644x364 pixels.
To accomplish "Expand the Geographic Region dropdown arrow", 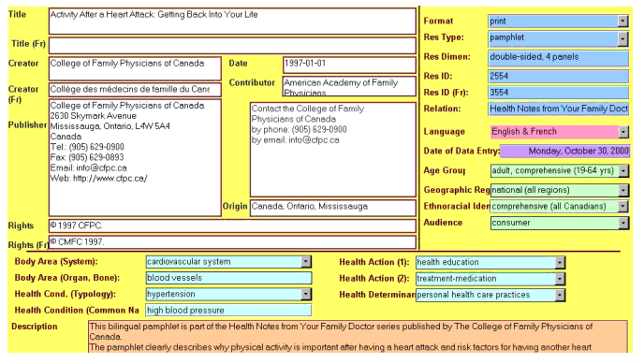I will 623,190.
